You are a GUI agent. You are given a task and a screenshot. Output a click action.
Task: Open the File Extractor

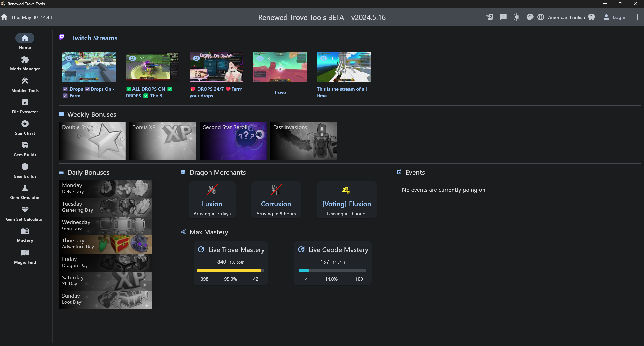(25, 105)
